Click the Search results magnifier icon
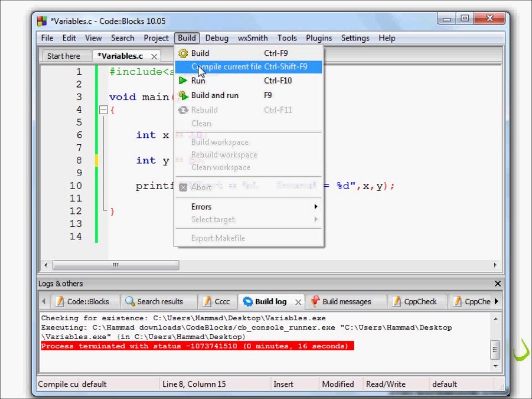 pyautogui.click(x=130, y=301)
